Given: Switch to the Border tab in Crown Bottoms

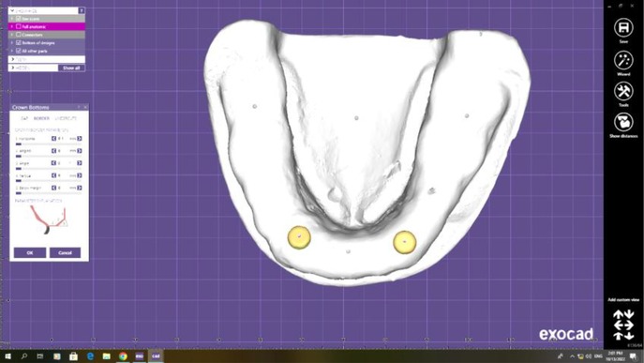Looking at the screenshot, I should click(x=41, y=118).
